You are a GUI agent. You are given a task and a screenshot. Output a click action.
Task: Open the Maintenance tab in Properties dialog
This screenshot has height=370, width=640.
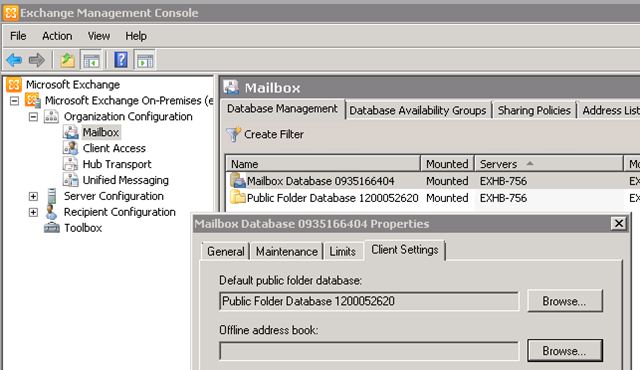tap(287, 251)
